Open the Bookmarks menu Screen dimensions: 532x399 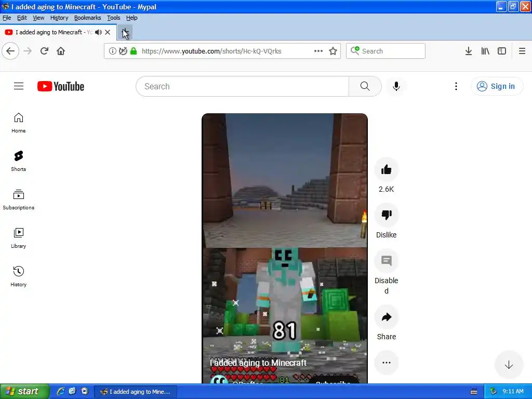tap(87, 18)
